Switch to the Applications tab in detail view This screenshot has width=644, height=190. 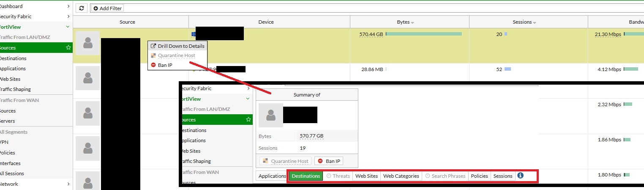(x=272, y=176)
